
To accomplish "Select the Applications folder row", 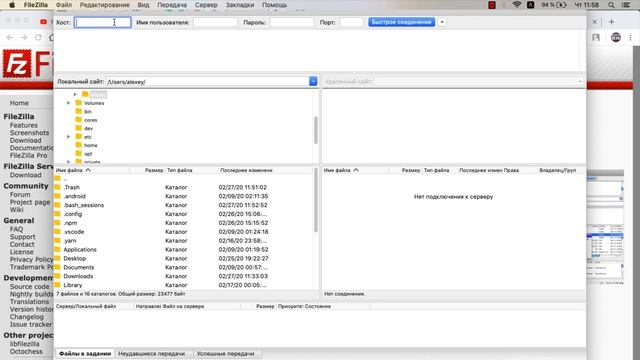I will [x=184, y=250].
